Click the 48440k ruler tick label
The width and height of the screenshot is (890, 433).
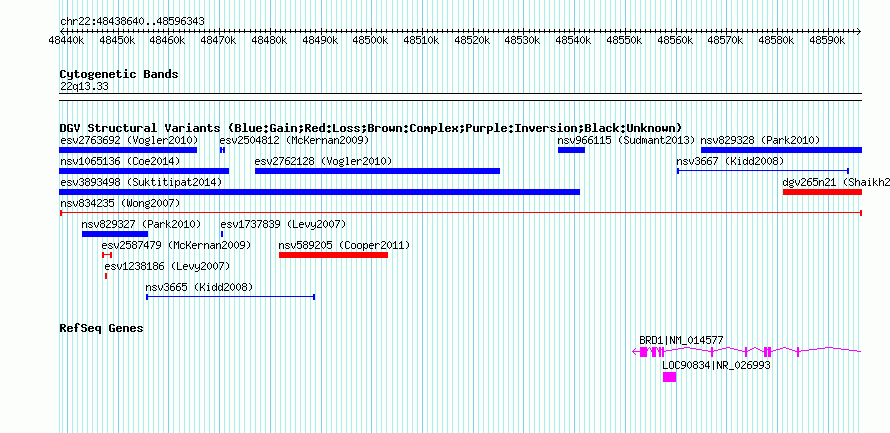click(x=66, y=40)
